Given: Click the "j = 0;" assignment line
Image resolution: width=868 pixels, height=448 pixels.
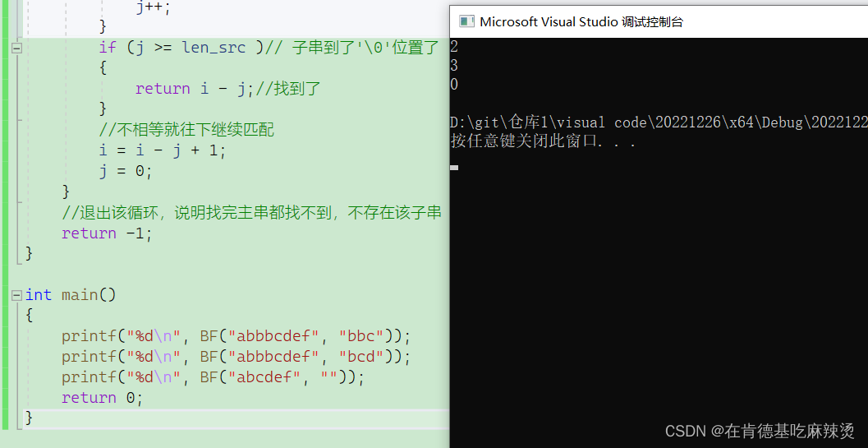Looking at the screenshot, I should pos(126,172).
